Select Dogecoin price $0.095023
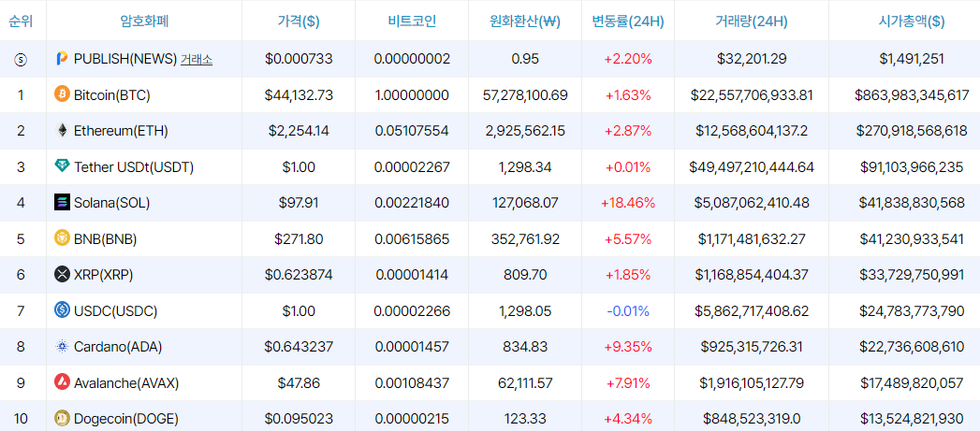Screen dimensions: 980x431 pyautogui.click(x=299, y=419)
